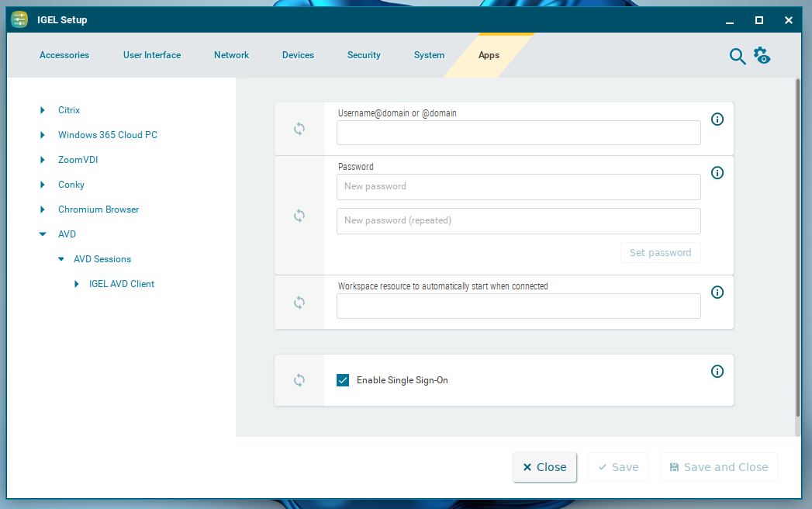Expand the IGEL AVD Client node
The height and width of the screenshot is (509, 812).
pos(77,283)
